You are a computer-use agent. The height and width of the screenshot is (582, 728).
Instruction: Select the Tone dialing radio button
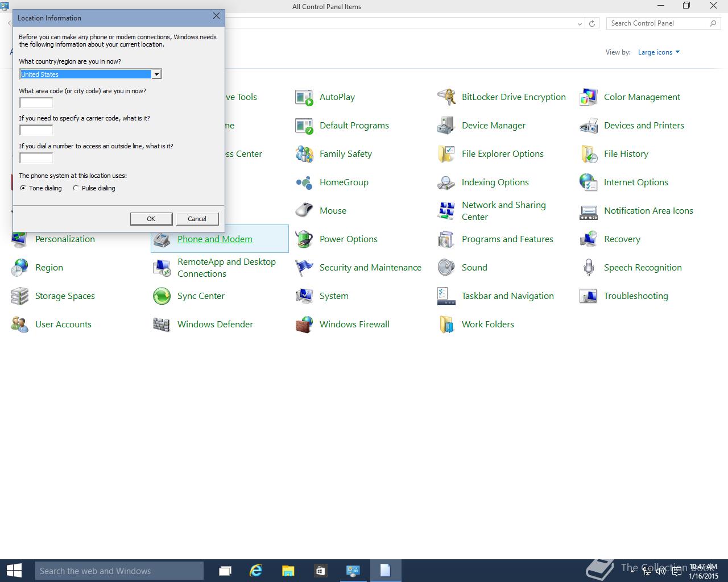23,188
